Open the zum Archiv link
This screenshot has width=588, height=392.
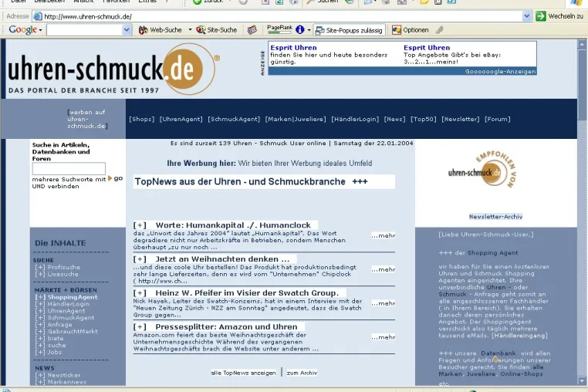tap(302, 373)
